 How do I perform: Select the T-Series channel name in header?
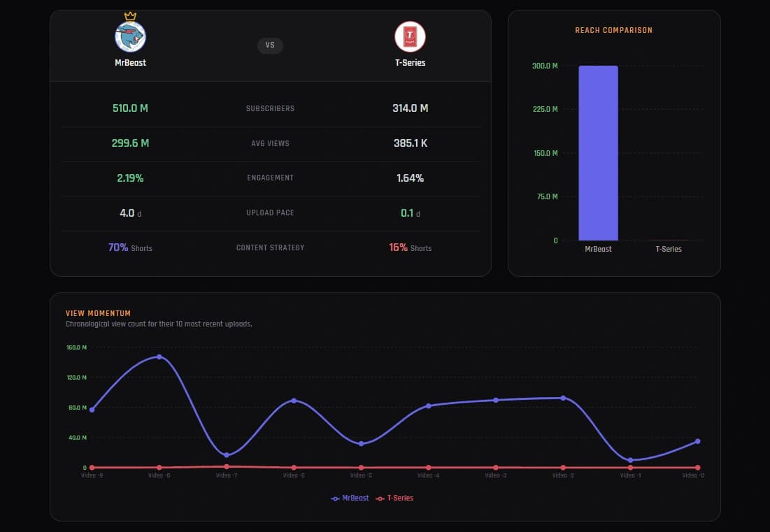click(410, 63)
